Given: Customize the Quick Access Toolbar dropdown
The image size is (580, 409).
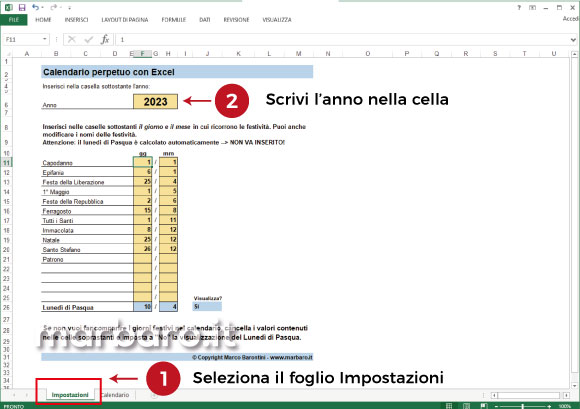Looking at the screenshot, I should pyautogui.click(x=69, y=8).
